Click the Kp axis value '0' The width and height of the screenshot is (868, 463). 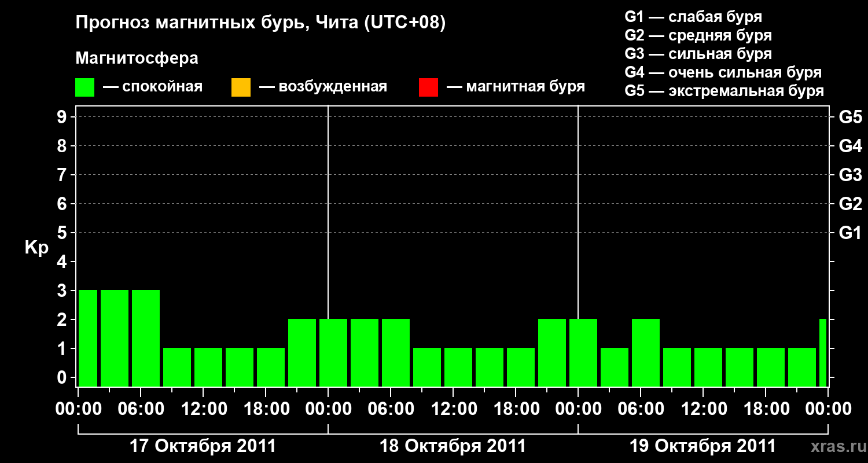(x=63, y=378)
